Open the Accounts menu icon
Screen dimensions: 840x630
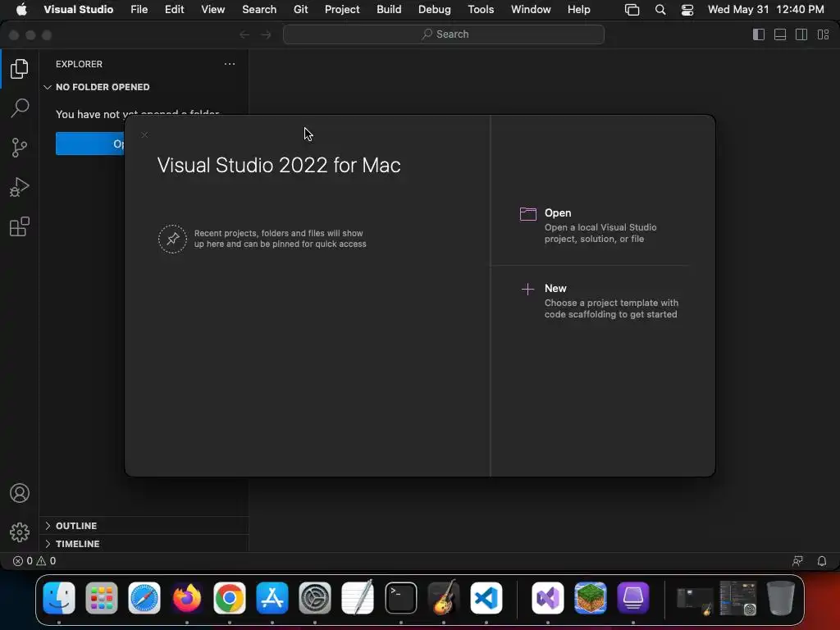(20, 493)
